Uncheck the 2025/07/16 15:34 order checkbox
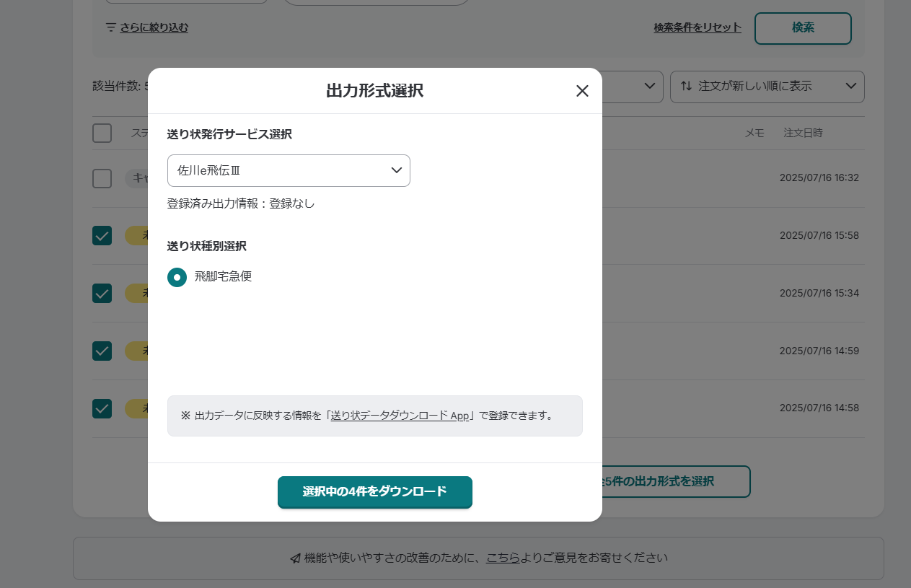Viewport: 911px width, 588px height. pos(102,294)
